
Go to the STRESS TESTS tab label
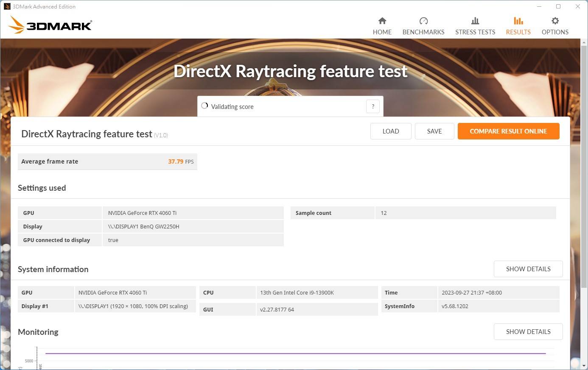click(475, 32)
